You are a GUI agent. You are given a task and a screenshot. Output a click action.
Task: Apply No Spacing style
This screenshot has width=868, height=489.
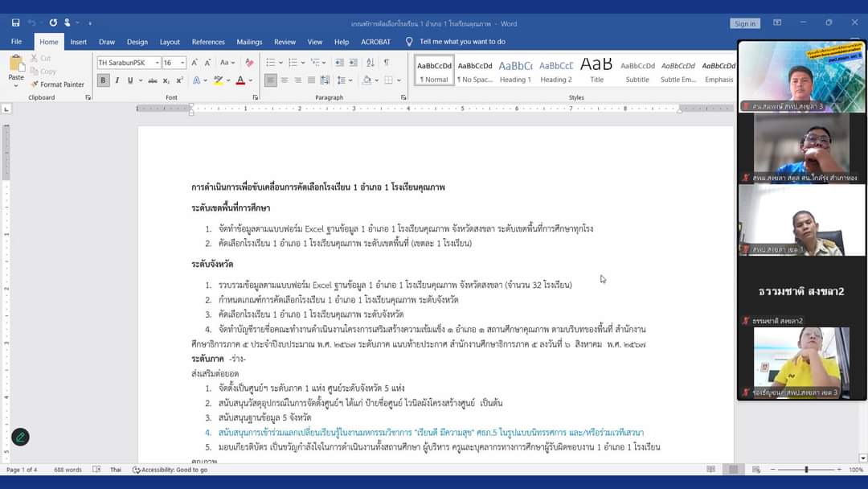click(x=475, y=71)
